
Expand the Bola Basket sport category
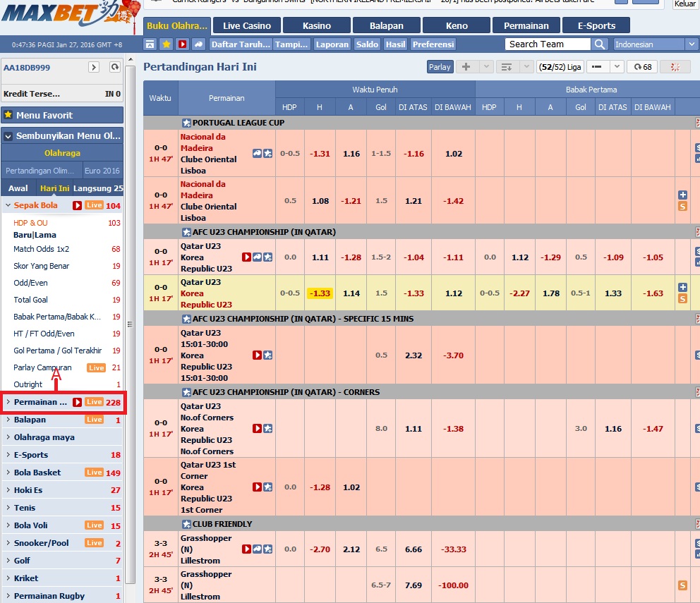tap(37, 473)
